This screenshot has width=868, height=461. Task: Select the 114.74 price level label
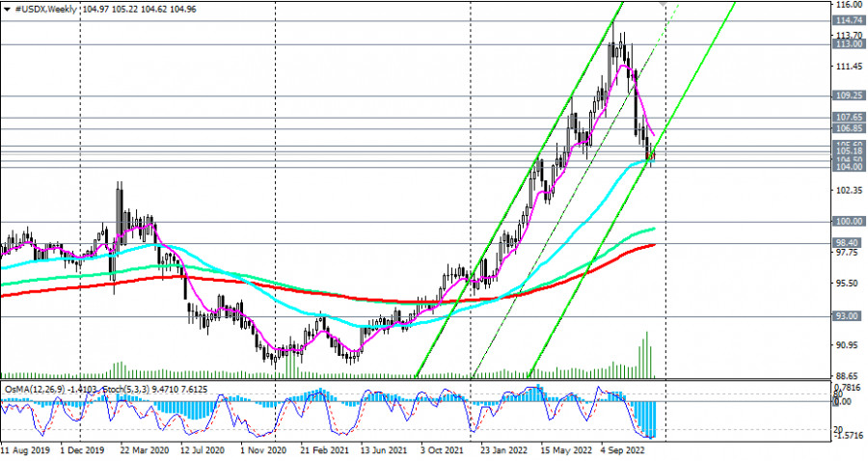pos(848,20)
